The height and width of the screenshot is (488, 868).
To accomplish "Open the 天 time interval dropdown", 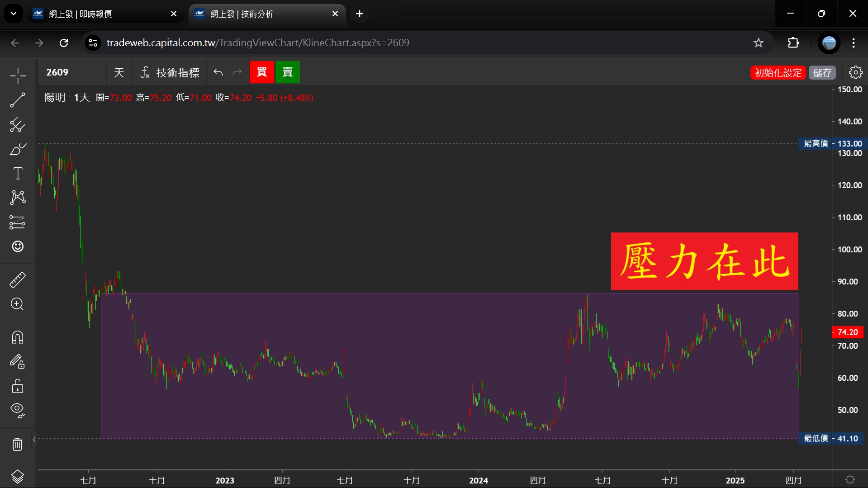I will pyautogui.click(x=119, y=72).
